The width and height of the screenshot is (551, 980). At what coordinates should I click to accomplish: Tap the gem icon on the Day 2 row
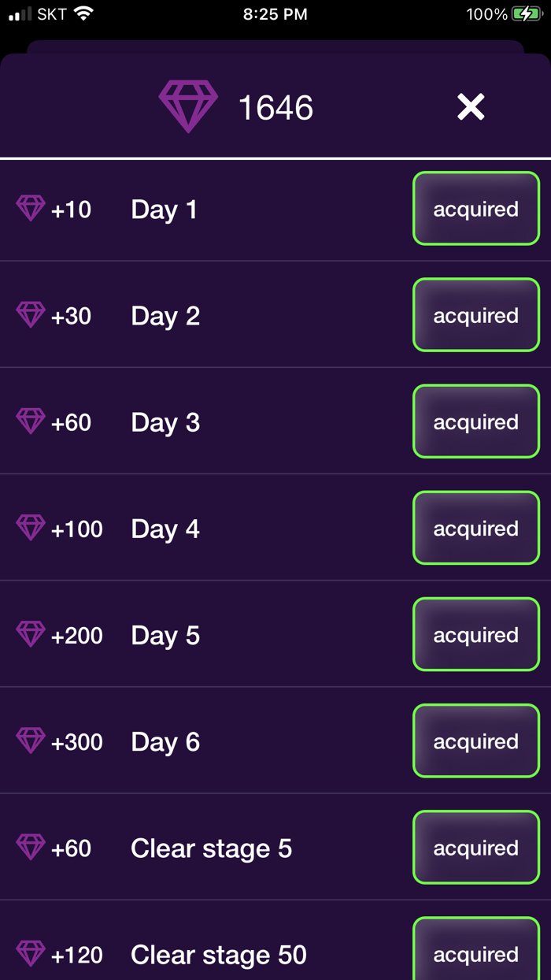(x=31, y=314)
